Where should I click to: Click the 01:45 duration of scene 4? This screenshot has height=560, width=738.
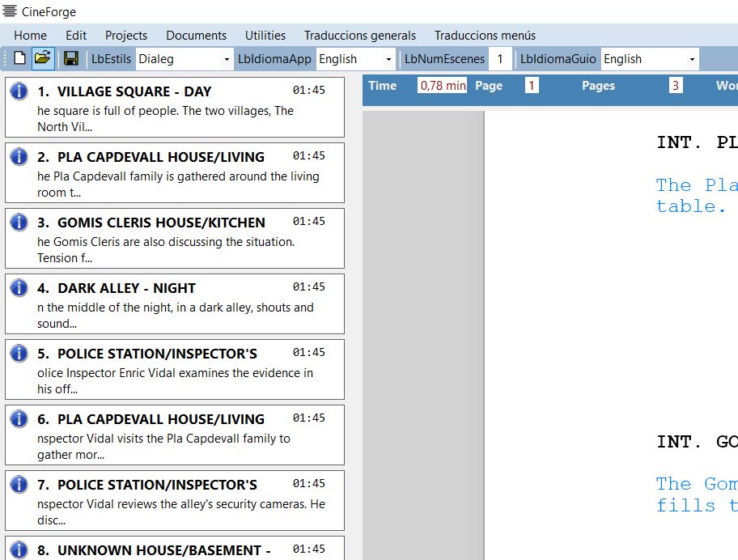(x=309, y=286)
